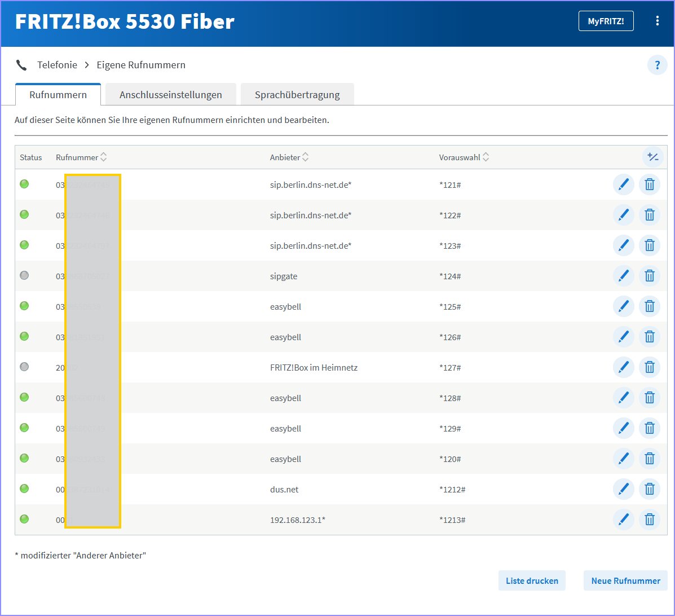
Task: Click the MyFRITZ! button
Action: 606,21
